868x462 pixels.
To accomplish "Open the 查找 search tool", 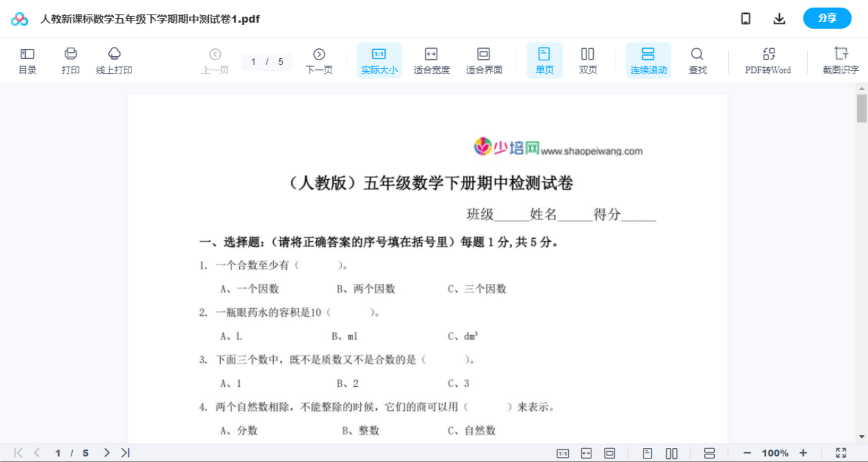I will coord(698,60).
